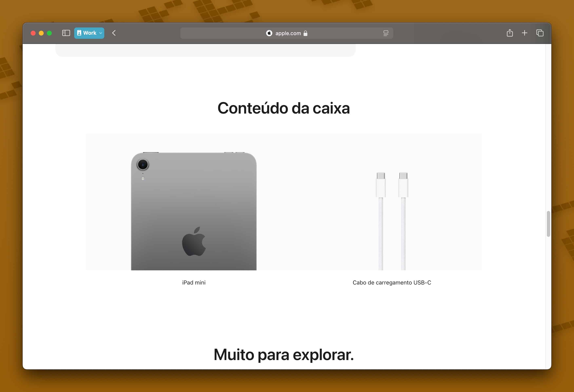Click the page vertical scrollbar thumb
The height and width of the screenshot is (392, 574).
point(548,224)
